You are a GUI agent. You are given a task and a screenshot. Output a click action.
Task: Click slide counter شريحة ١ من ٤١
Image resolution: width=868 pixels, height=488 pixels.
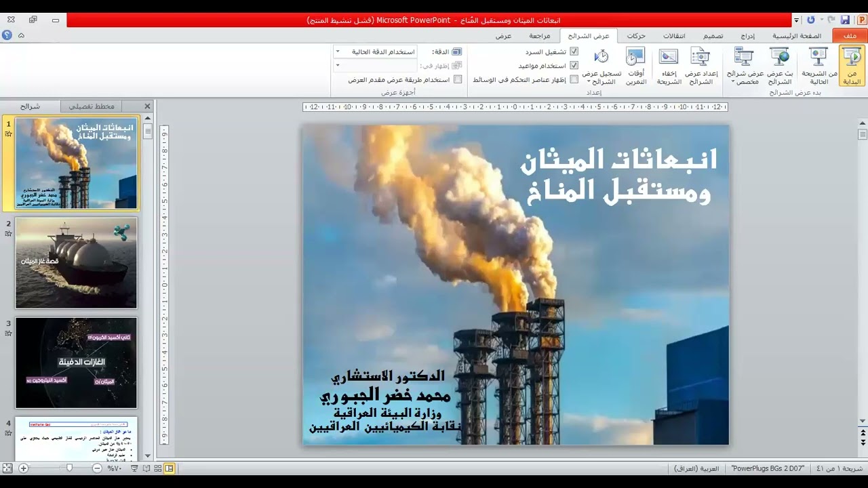click(839, 468)
